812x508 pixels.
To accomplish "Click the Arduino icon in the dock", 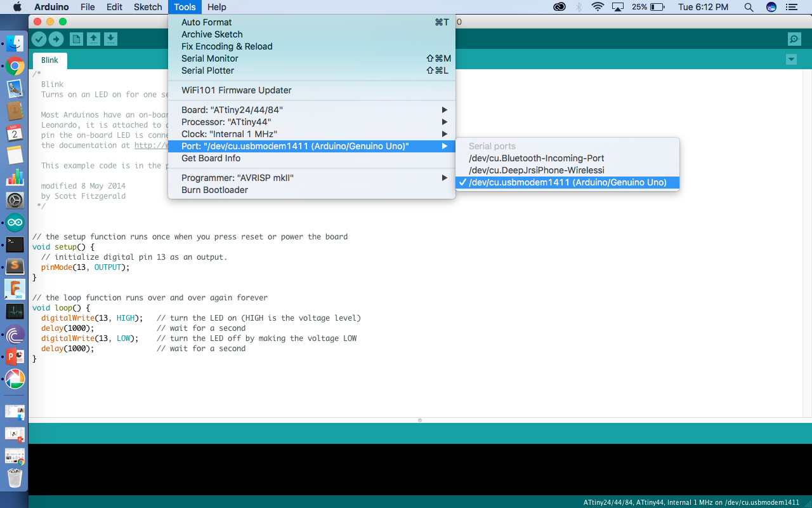I will pyautogui.click(x=15, y=223).
